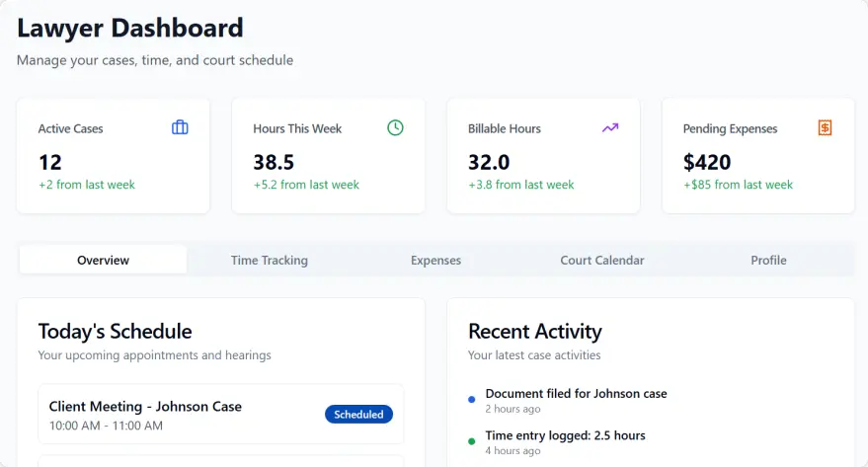Click the $420 Pending Expenses amount
868x467 pixels.
[x=707, y=163]
